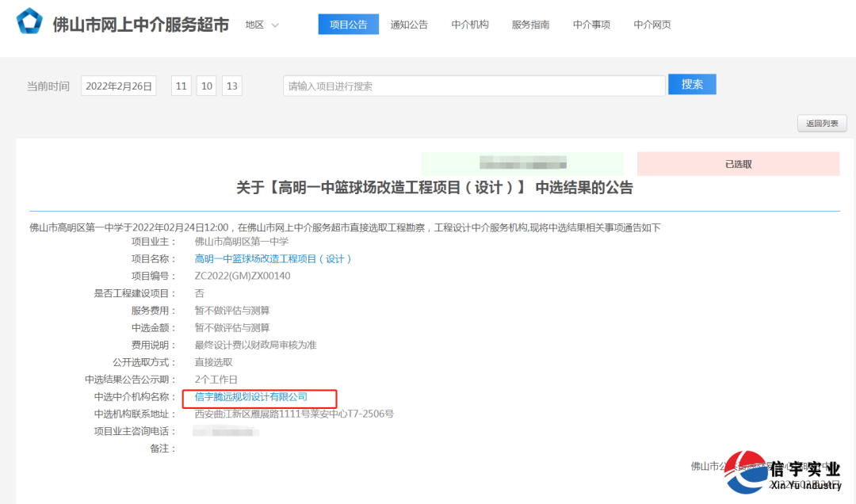Open 服务指南 menu item
The image size is (856, 504).
[x=530, y=25]
